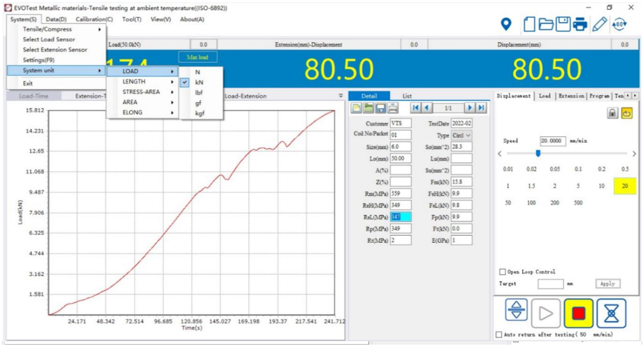Expand the AREA unit submenu
Image resolution: width=644 pixels, height=347 pixels.
click(143, 102)
